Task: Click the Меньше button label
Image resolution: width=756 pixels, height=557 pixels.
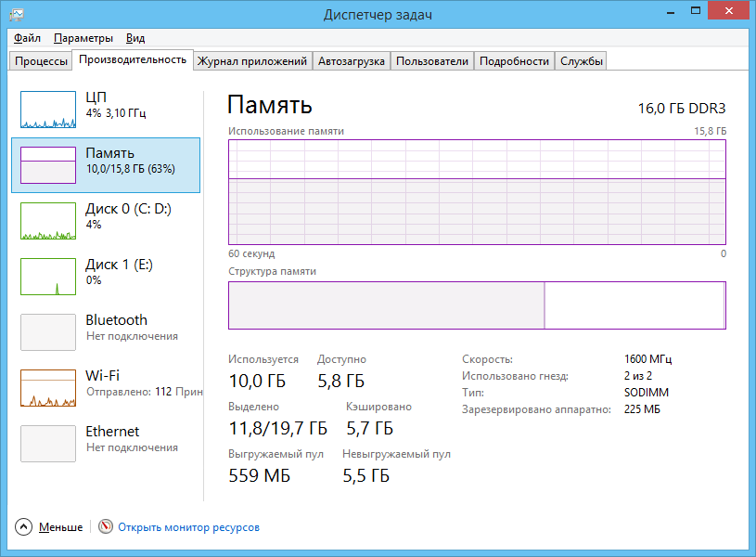Action: point(60,527)
